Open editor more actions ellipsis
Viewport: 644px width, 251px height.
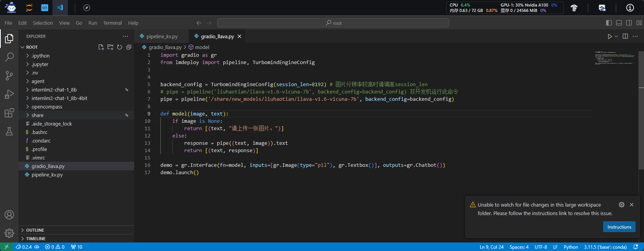[635, 36]
